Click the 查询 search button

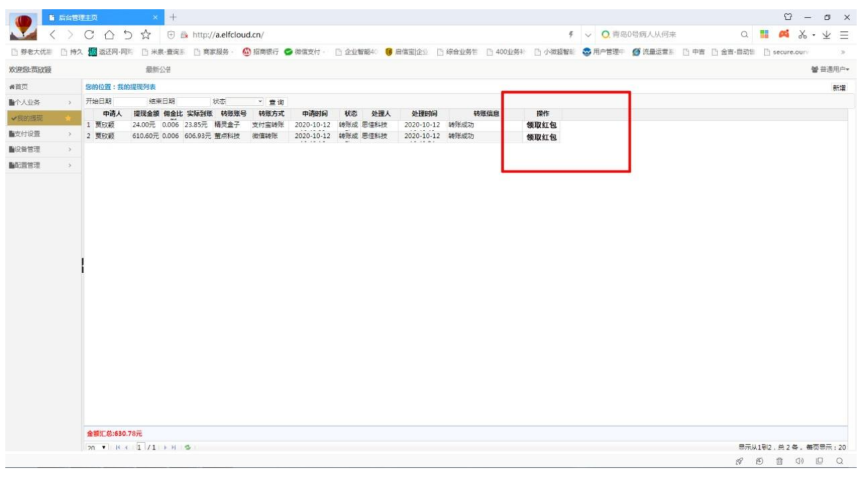(x=276, y=102)
